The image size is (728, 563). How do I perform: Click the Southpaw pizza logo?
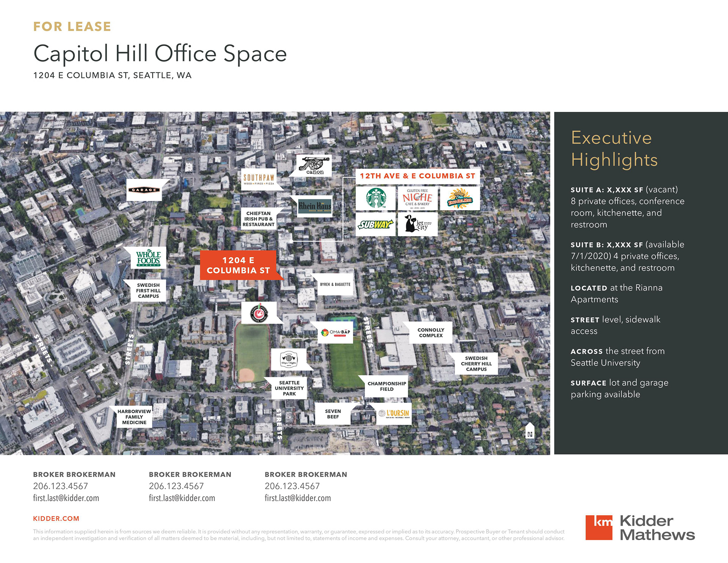click(259, 179)
